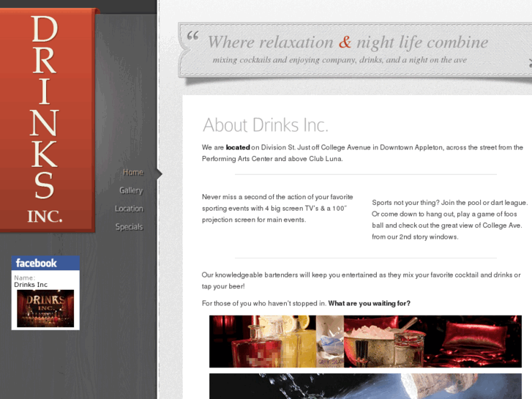Image resolution: width=532 pixels, height=399 pixels.
Task: Click the 'About Drinks Inc.' heading
Action: point(266,125)
